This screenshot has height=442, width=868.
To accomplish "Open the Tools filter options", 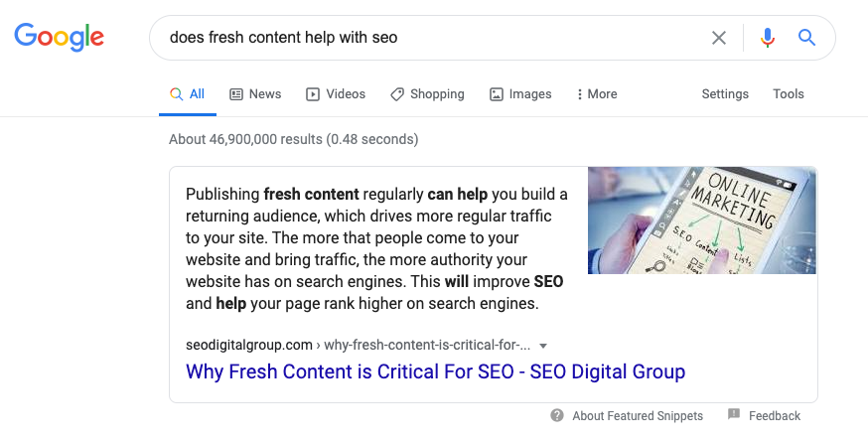I will point(789,94).
